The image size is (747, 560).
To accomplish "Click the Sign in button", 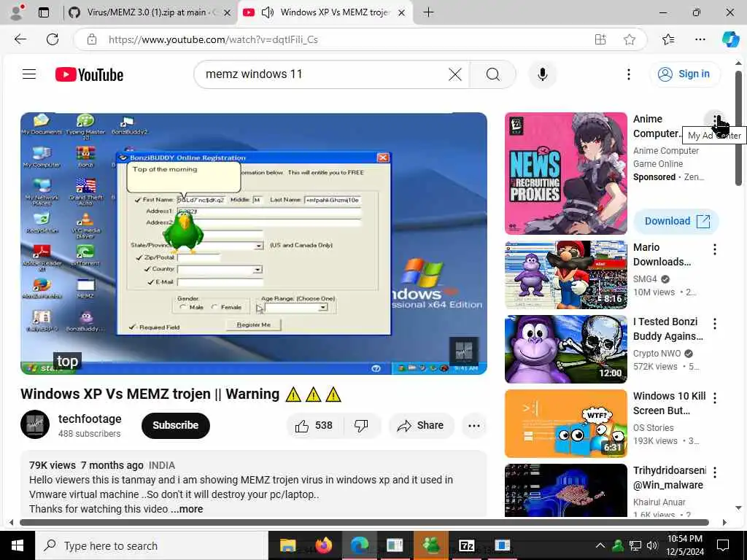I will (x=684, y=74).
